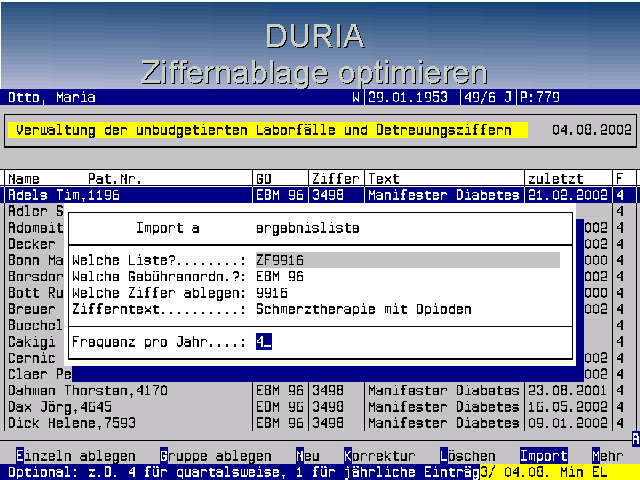Click the 'Welche Gebührenordn.?' value EBM 96
This screenshot has height=480, width=640.
coord(280,276)
